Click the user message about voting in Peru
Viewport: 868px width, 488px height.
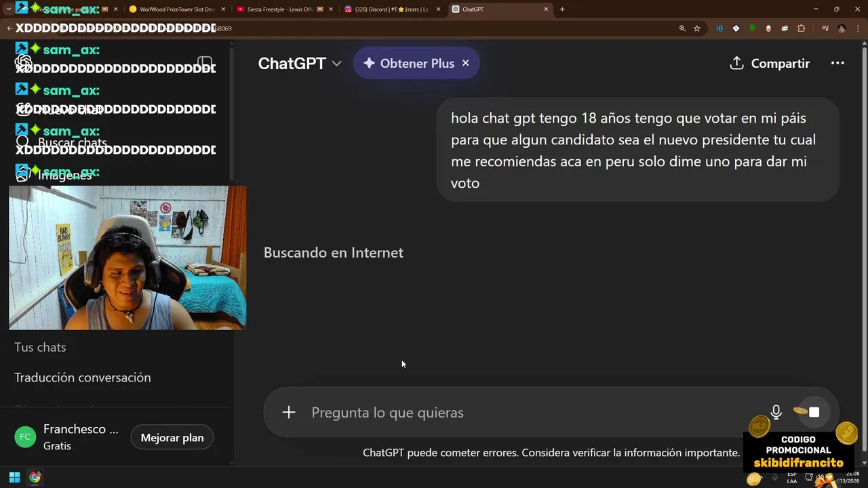[637, 150]
